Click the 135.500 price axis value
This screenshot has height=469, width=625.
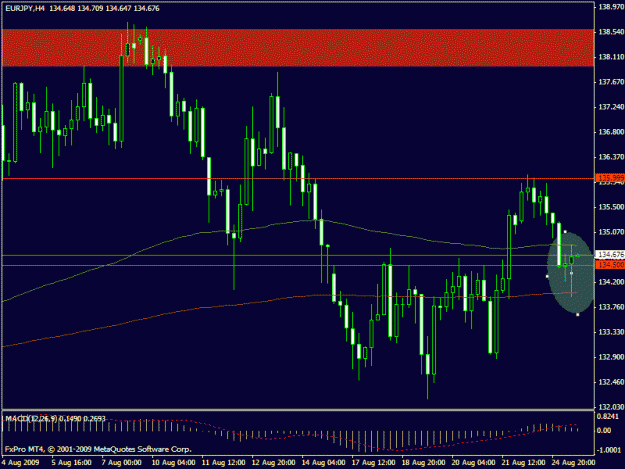611,207
